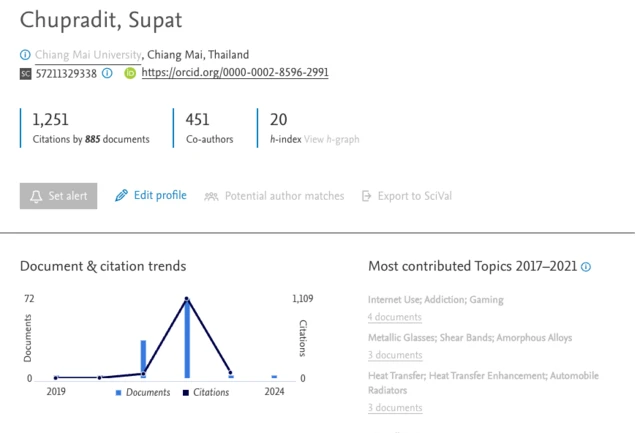Click the info icon beside Most contributed Topics

[x=586, y=267]
